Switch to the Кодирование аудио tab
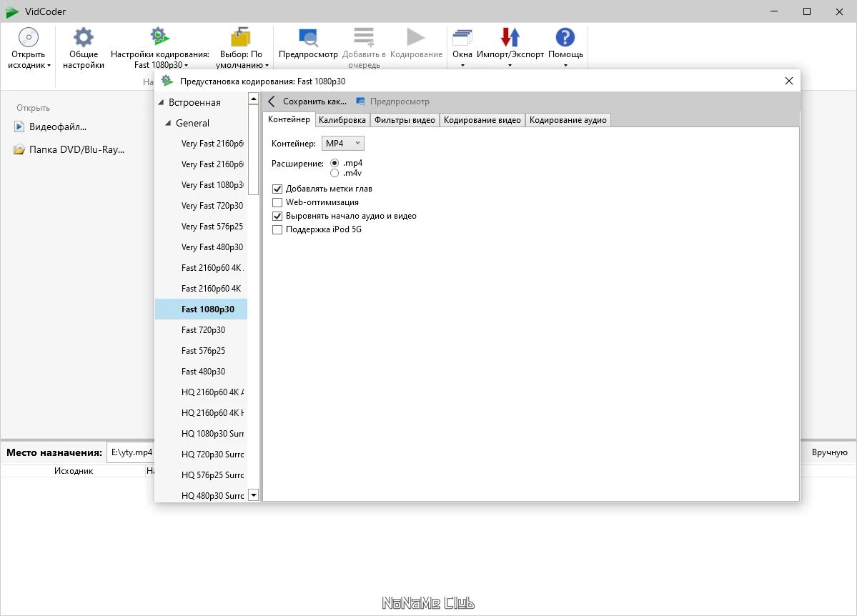857x616 pixels. (x=568, y=120)
